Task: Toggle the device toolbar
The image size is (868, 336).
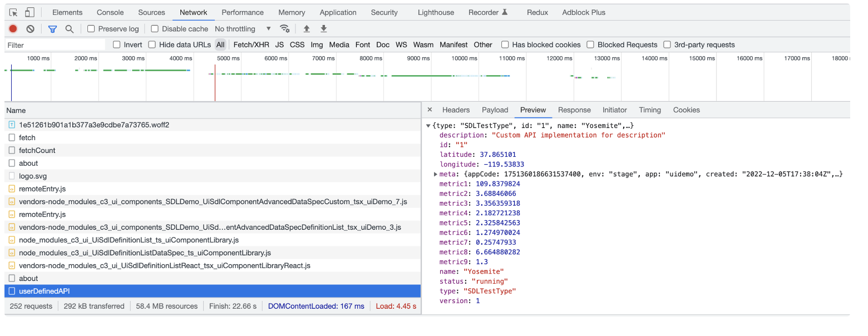Action: coord(29,12)
